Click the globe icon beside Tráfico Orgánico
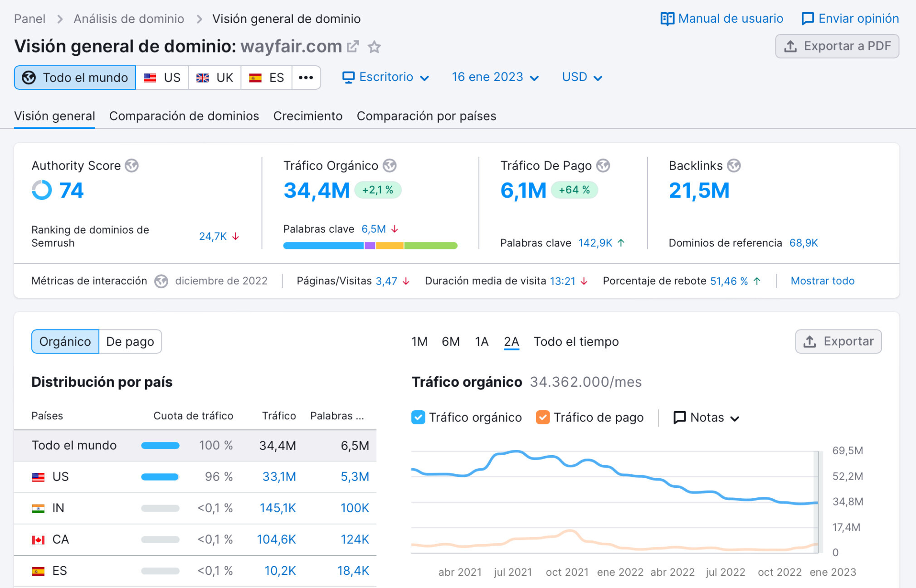This screenshot has height=588, width=916. click(x=390, y=166)
